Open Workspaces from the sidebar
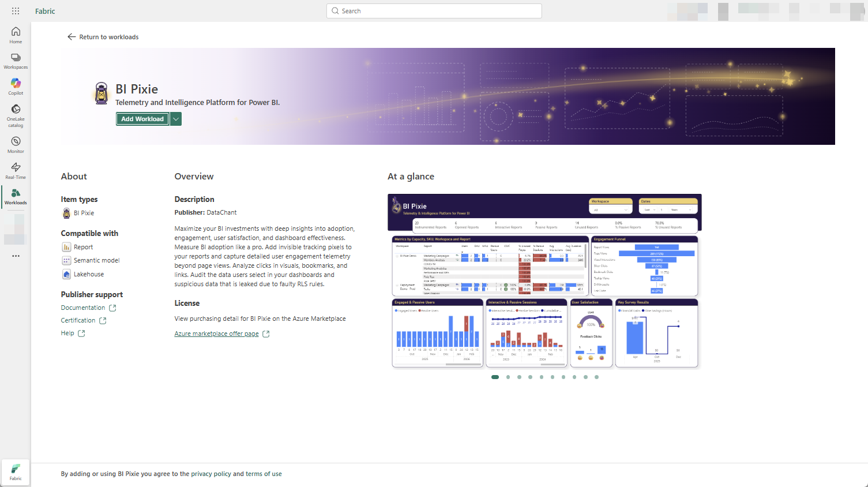This screenshot has height=487, width=868. point(16,61)
